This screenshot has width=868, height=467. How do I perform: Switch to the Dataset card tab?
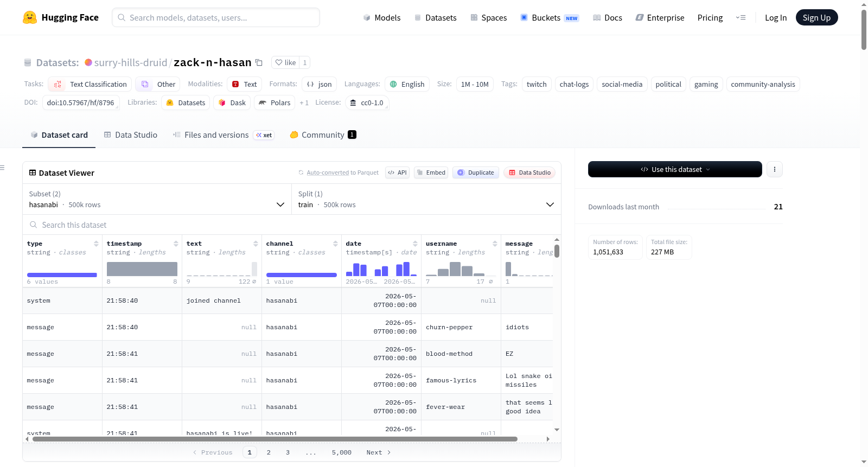pyautogui.click(x=59, y=135)
